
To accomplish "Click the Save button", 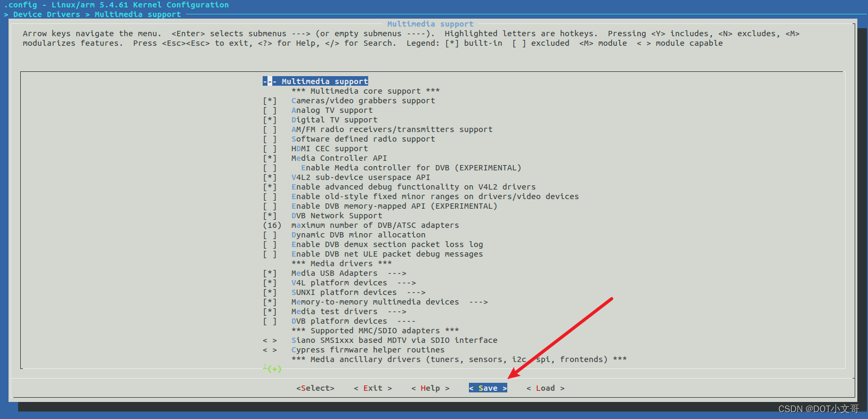I will click(488, 388).
